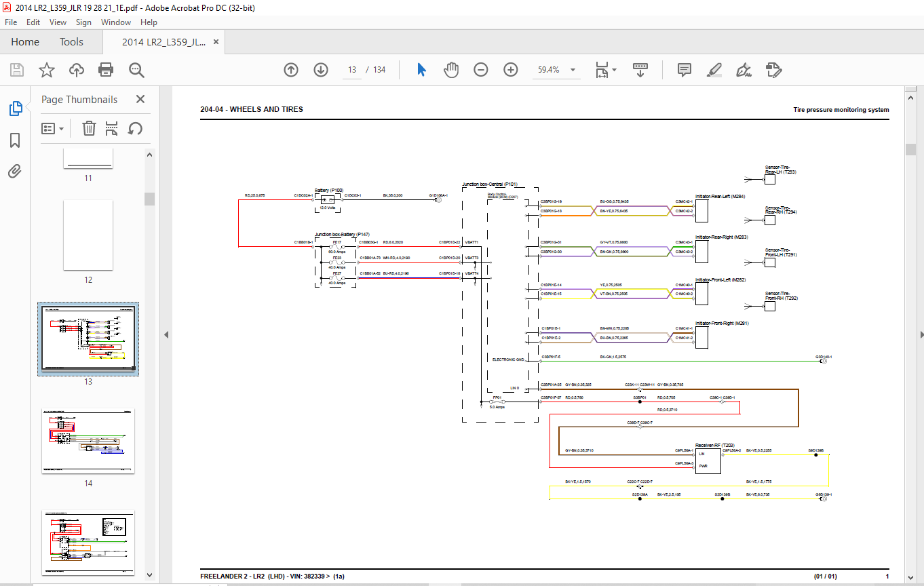Image resolution: width=924 pixels, height=586 pixels.
Task: Click the 'ELECTRONIC GND' label
Action: coord(508,360)
